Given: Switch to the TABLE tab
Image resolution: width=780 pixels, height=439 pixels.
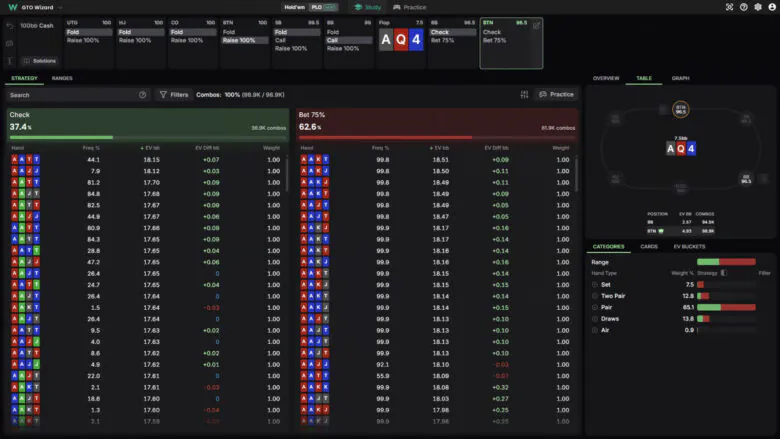Looking at the screenshot, I should 644,78.
